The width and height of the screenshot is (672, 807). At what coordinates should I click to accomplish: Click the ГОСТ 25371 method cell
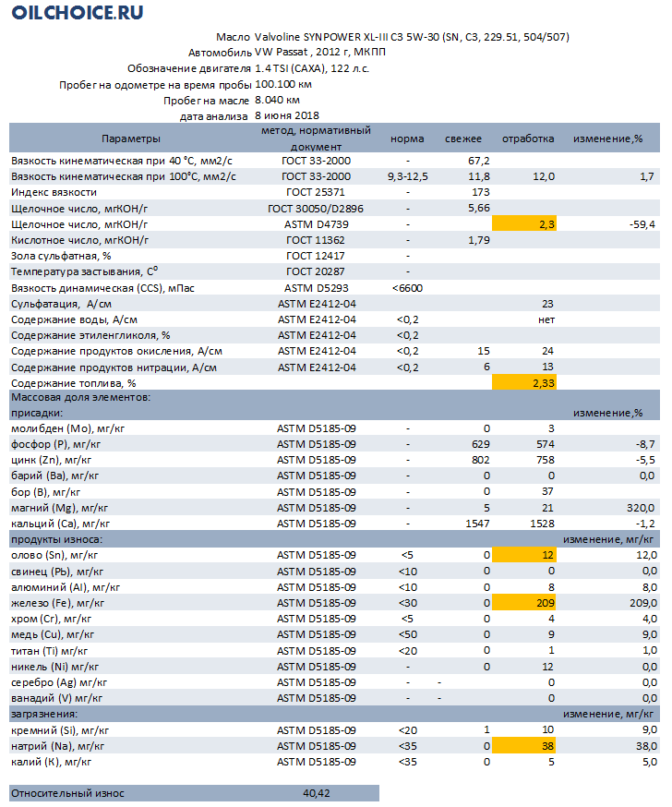(316, 192)
